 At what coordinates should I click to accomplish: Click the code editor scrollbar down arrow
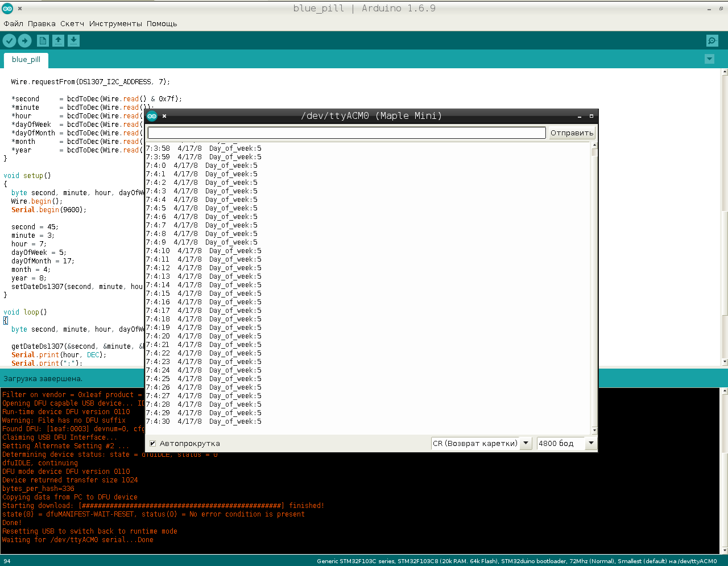coord(725,362)
